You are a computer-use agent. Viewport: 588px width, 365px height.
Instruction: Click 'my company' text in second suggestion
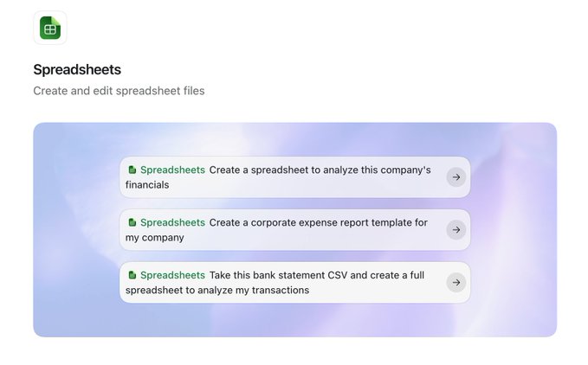coord(154,238)
